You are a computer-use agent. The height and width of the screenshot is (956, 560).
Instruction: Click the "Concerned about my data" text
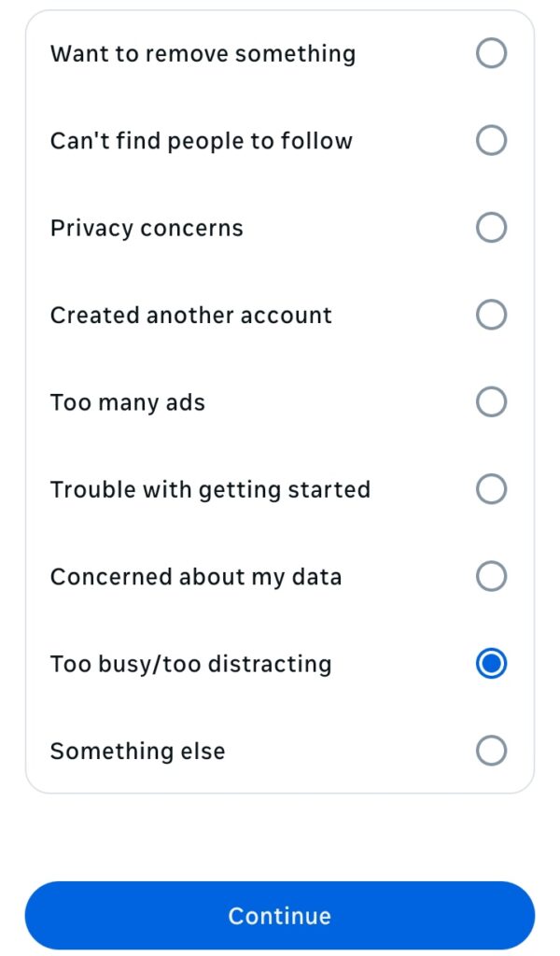pyautogui.click(x=195, y=576)
